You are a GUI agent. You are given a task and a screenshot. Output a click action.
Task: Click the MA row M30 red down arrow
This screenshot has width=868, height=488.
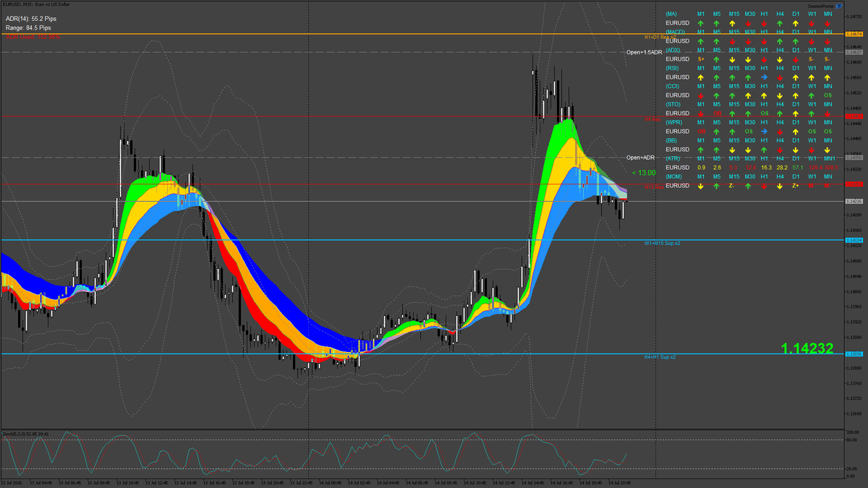[x=748, y=23]
